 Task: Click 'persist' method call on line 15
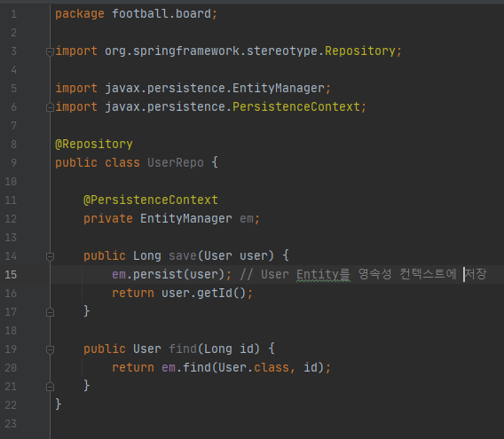(x=158, y=274)
